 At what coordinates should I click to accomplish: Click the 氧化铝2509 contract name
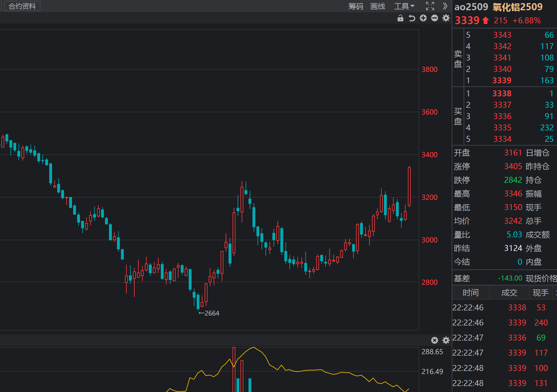[518, 7]
